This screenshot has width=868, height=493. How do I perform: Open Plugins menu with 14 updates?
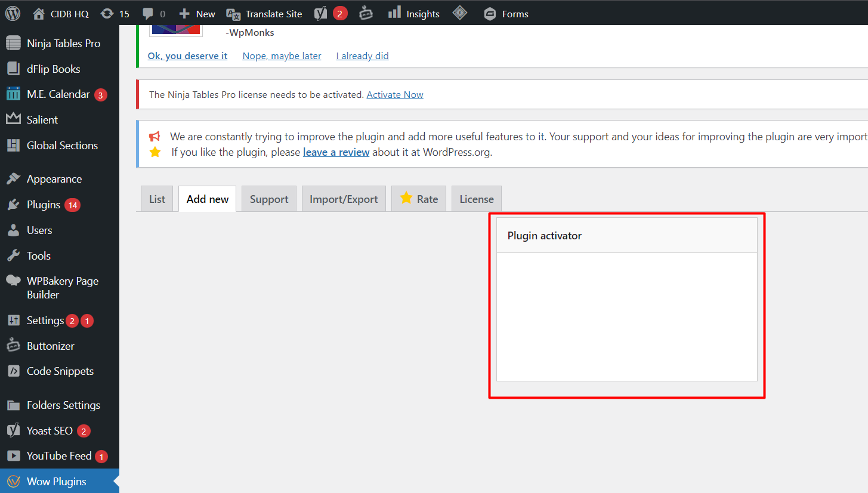(60, 205)
